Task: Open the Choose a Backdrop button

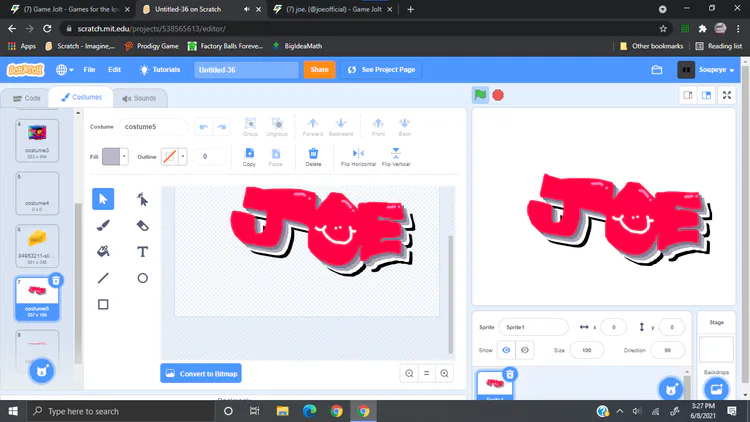Action: pos(716,389)
